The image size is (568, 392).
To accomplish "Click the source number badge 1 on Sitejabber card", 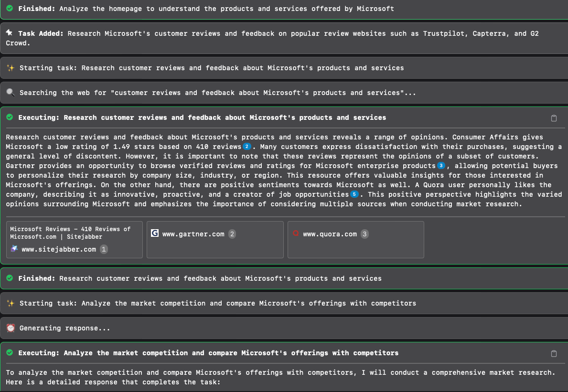I will click(104, 249).
